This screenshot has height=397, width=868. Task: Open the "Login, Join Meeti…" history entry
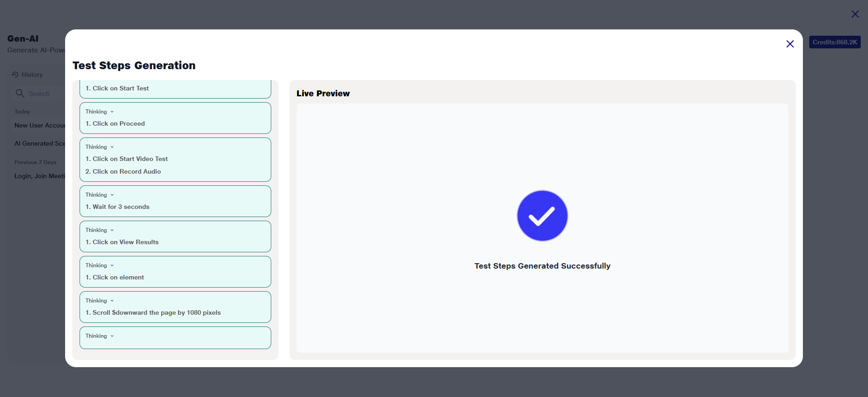(40, 176)
